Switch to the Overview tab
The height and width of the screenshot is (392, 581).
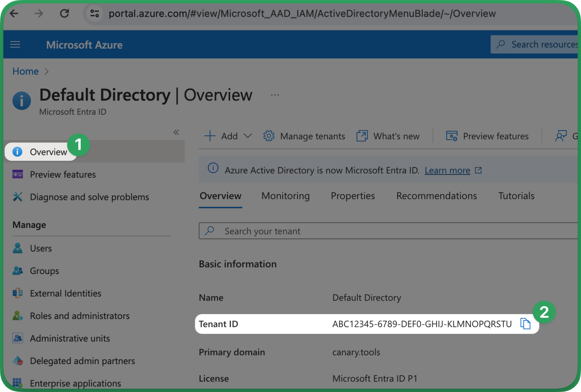pyautogui.click(x=221, y=196)
